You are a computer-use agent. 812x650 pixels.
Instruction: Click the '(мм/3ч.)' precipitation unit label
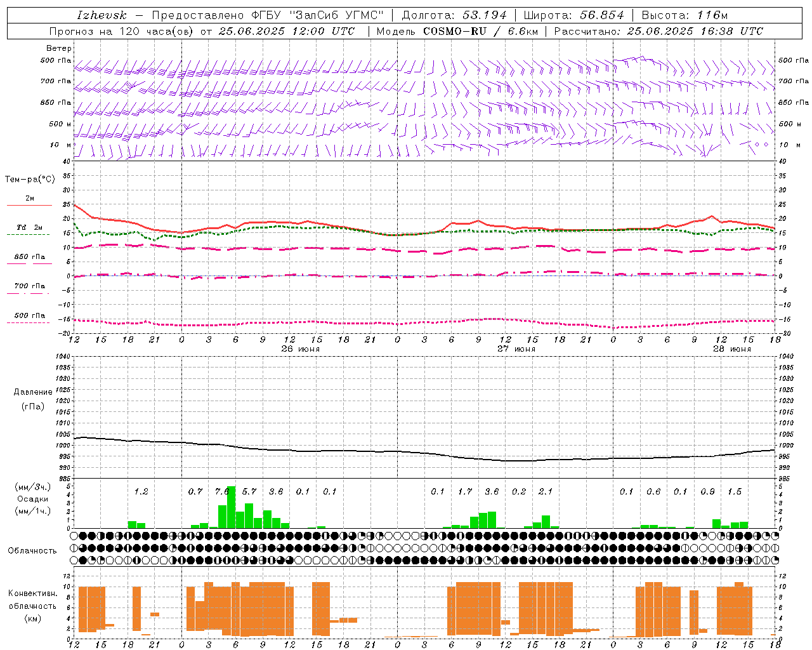point(32,487)
